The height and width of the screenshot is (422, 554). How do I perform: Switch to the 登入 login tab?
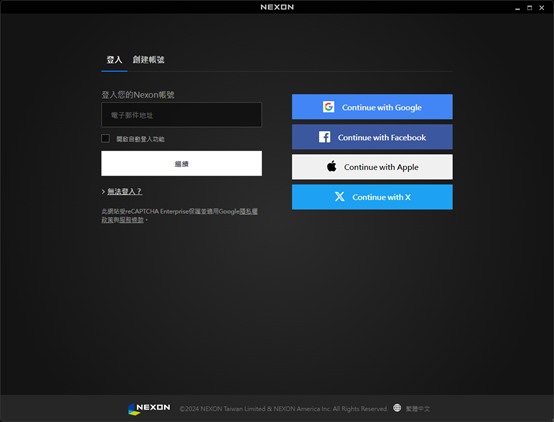coord(114,60)
